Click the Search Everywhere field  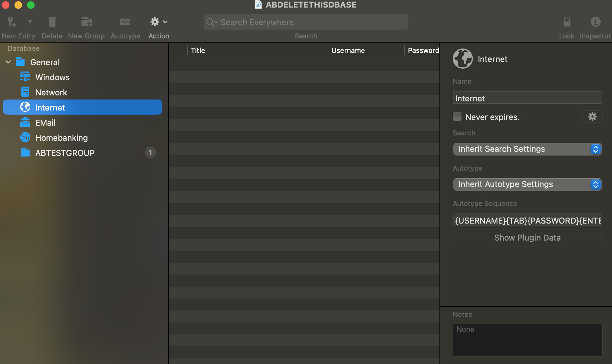[305, 22]
